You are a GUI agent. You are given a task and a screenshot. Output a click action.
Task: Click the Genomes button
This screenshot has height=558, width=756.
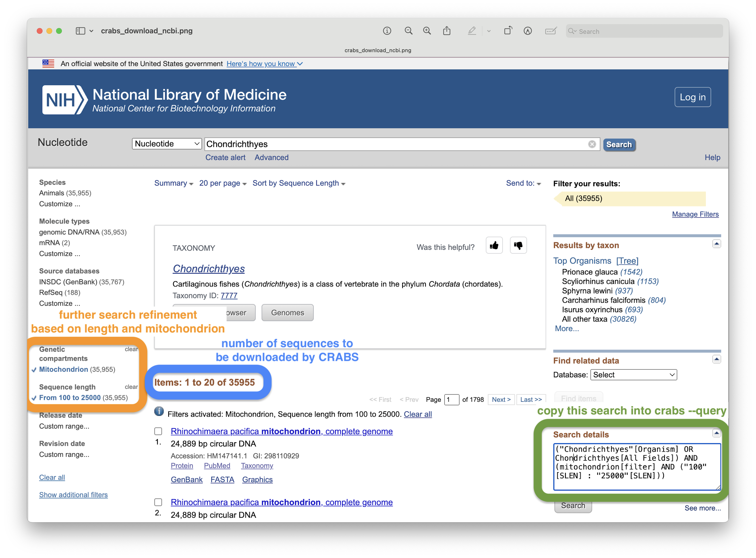pos(287,313)
